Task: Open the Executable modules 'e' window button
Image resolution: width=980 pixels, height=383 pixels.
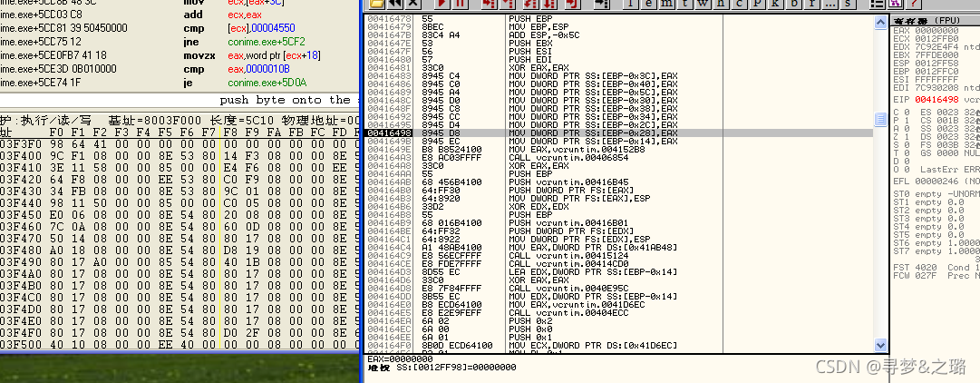Action: click(647, 4)
